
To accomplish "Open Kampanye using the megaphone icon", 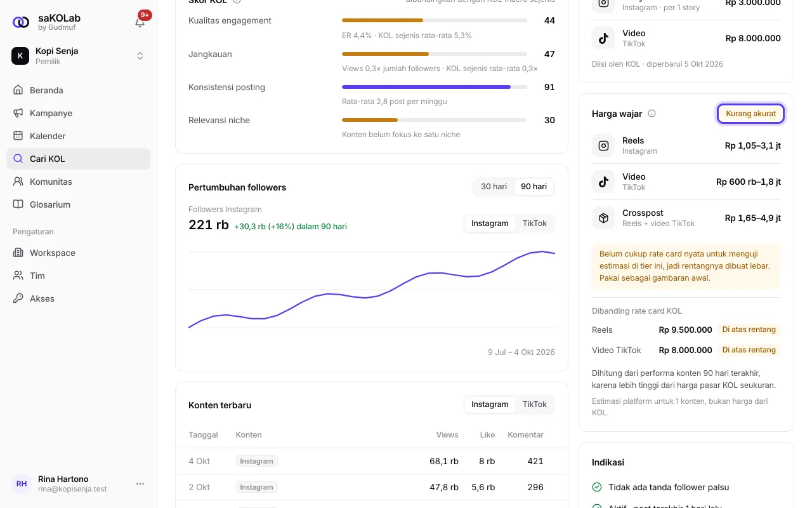I will [18, 113].
